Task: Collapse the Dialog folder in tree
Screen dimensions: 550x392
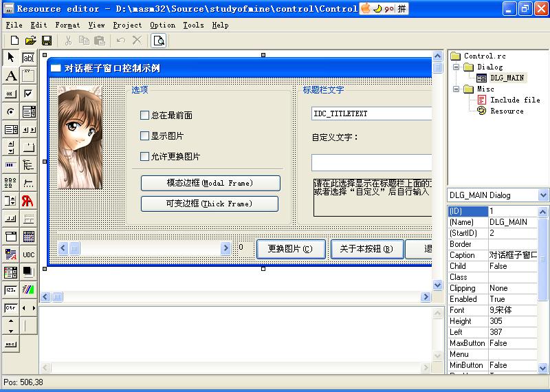Action: point(456,67)
